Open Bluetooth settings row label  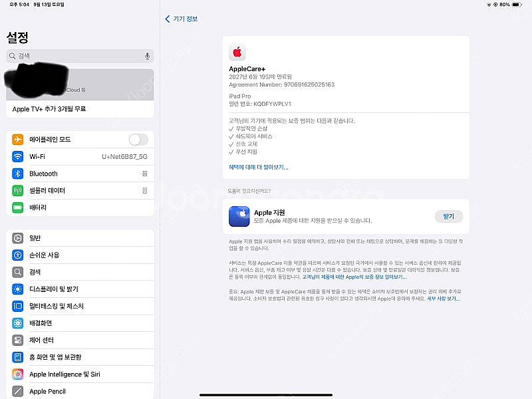[x=43, y=174]
